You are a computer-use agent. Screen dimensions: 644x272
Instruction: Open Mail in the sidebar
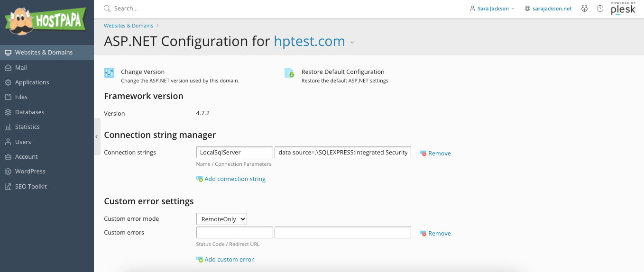[x=21, y=68]
